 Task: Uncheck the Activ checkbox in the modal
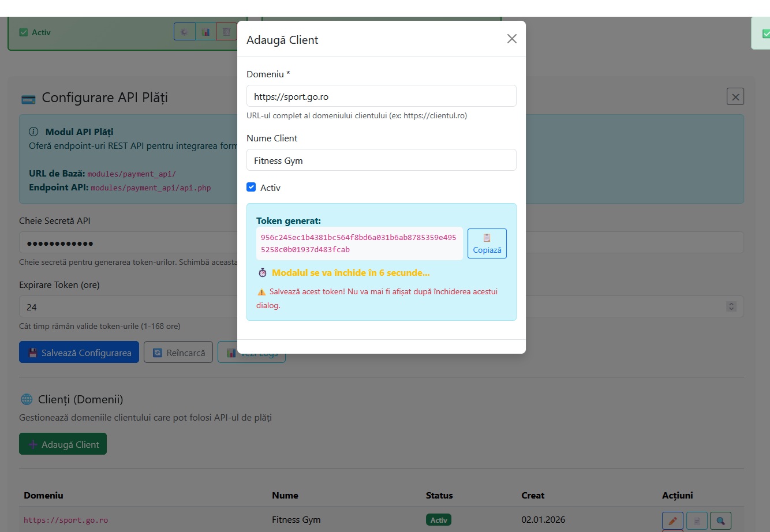point(251,188)
